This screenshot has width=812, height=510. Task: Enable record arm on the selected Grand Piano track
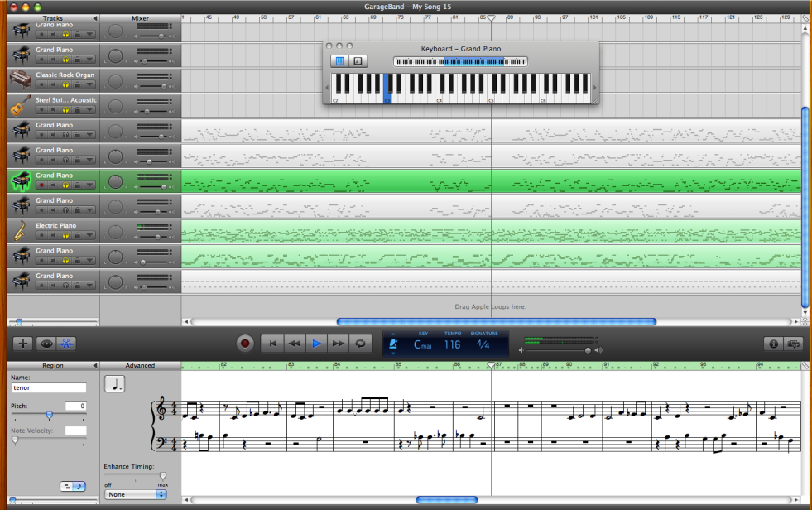pyautogui.click(x=41, y=185)
